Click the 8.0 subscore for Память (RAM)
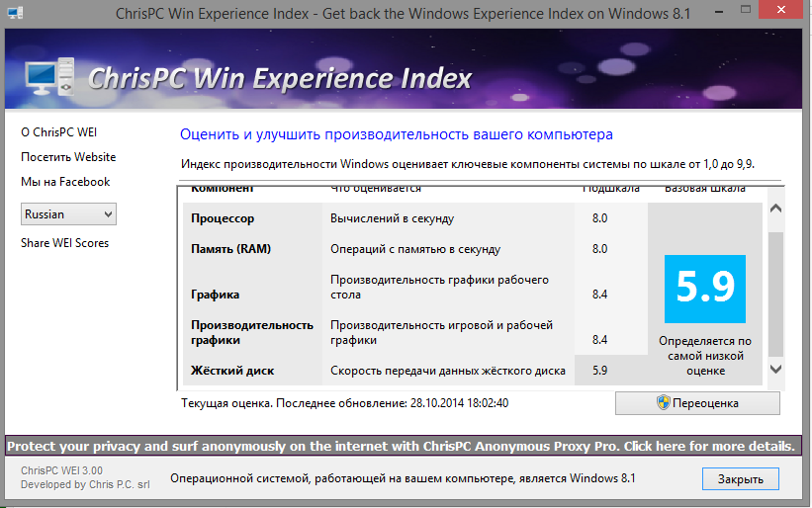This screenshot has width=812, height=508. (599, 249)
